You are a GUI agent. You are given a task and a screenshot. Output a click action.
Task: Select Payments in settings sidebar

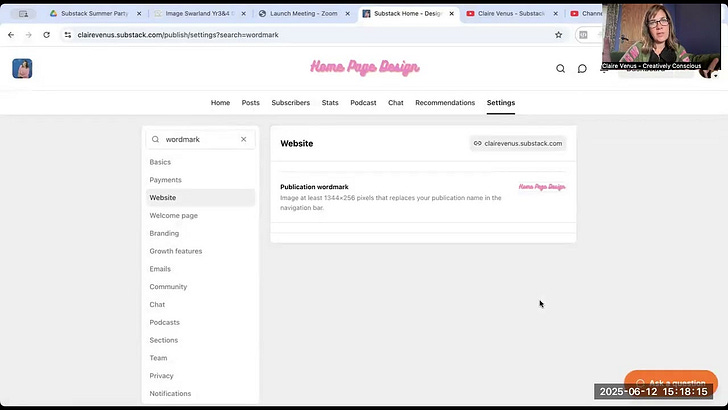pos(201,180)
